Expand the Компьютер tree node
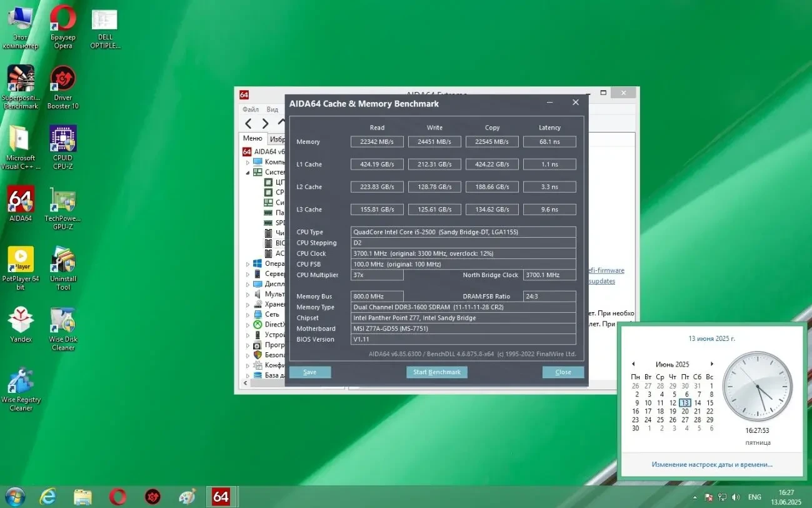The image size is (812, 508). tap(247, 161)
